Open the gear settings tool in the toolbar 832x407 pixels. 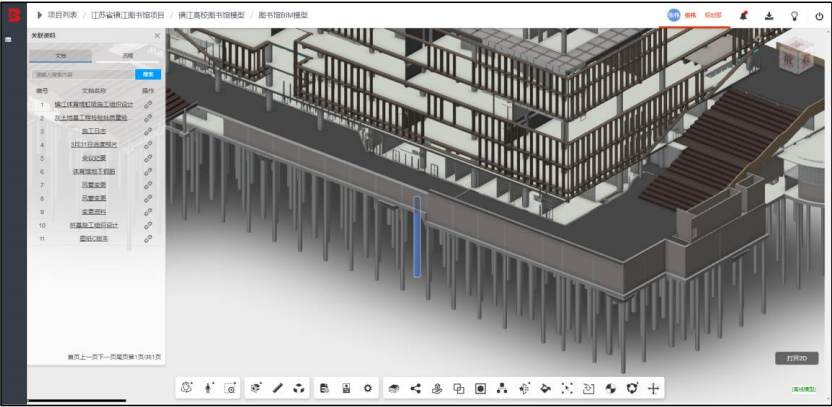click(x=368, y=388)
